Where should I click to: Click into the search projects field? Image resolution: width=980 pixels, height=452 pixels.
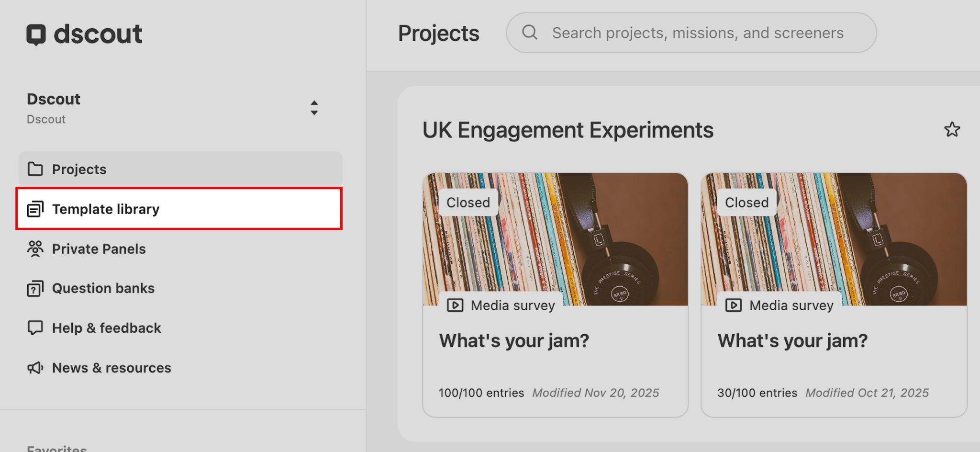pyautogui.click(x=698, y=33)
